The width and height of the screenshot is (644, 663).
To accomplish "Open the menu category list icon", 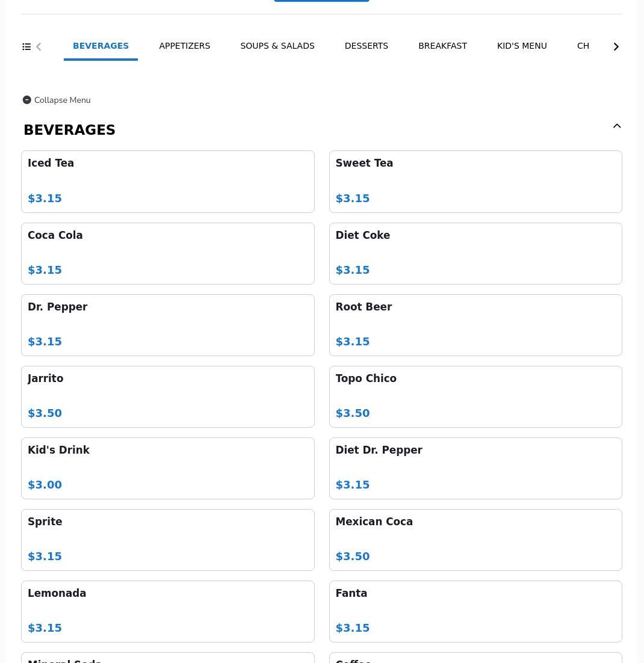I will click(26, 46).
